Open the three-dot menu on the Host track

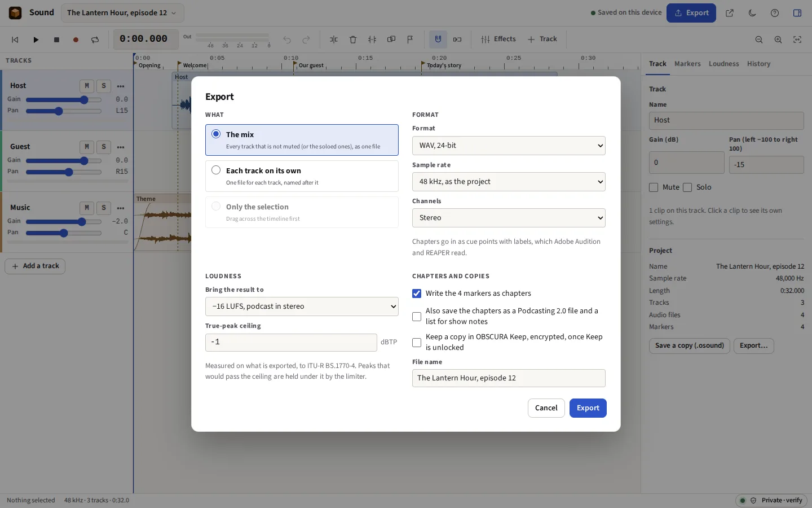point(121,86)
